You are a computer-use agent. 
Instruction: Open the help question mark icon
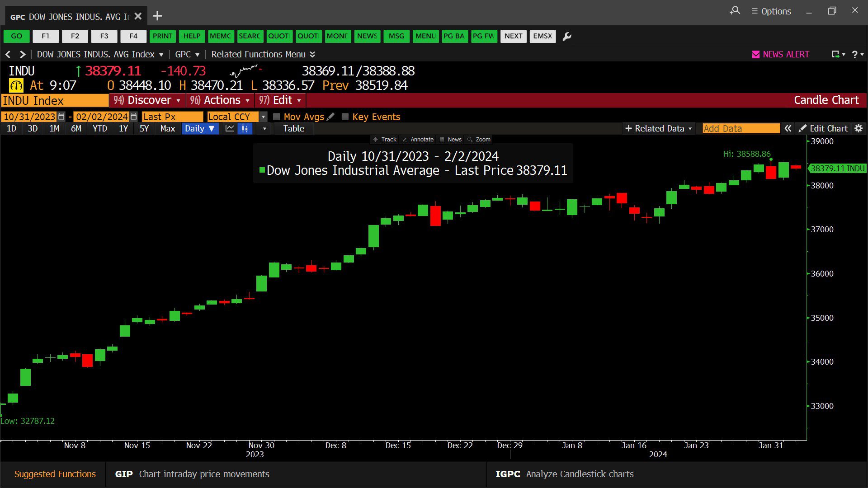(x=854, y=54)
